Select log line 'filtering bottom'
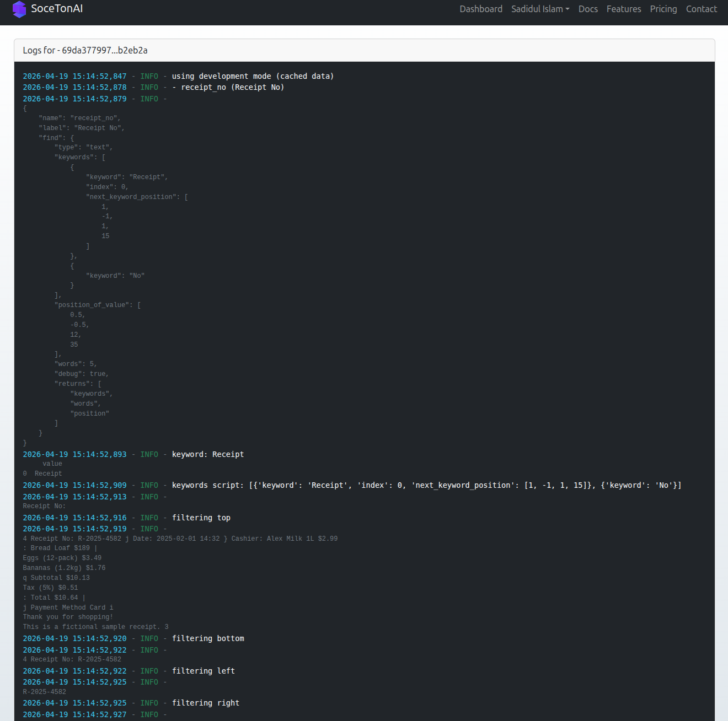 tap(208, 638)
